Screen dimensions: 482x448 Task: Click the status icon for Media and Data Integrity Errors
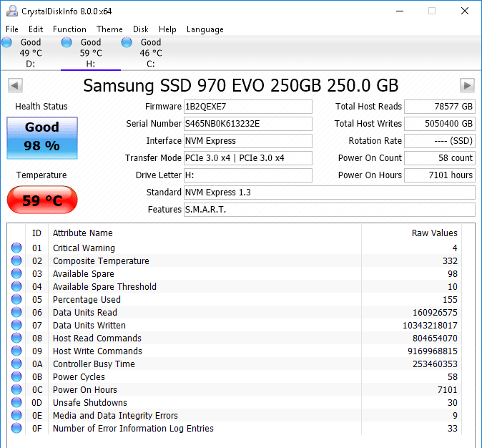coord(16,415)
